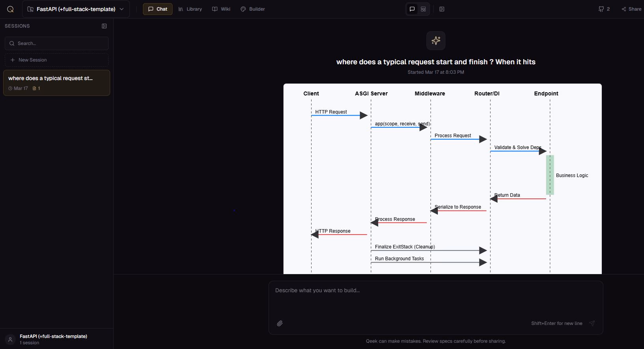644x349 pixels.
Task: Open the 'where does a typical request' session
Action: coord(56,83)
